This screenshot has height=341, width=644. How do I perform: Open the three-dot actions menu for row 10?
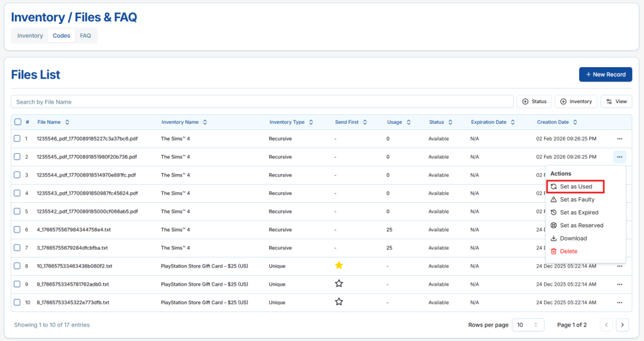pos(619,302)
